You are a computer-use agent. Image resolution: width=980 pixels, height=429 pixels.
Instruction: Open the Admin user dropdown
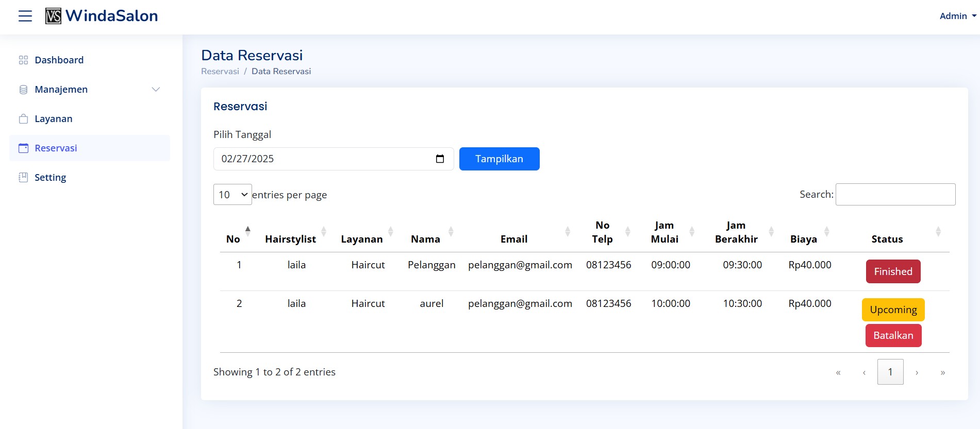(x=958, y=16)
